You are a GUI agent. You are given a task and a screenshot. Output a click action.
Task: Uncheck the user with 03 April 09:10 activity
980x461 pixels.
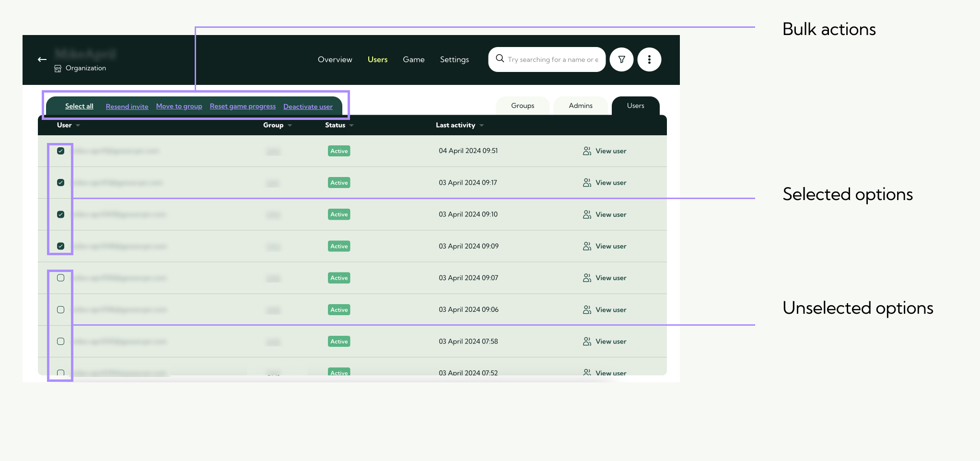click(x=60, y=214)
